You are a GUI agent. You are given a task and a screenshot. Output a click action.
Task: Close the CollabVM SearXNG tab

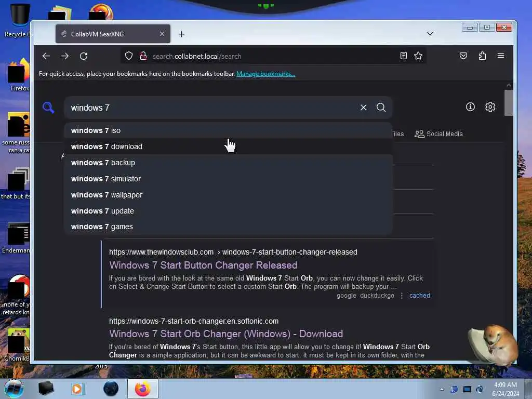(162, 34)
